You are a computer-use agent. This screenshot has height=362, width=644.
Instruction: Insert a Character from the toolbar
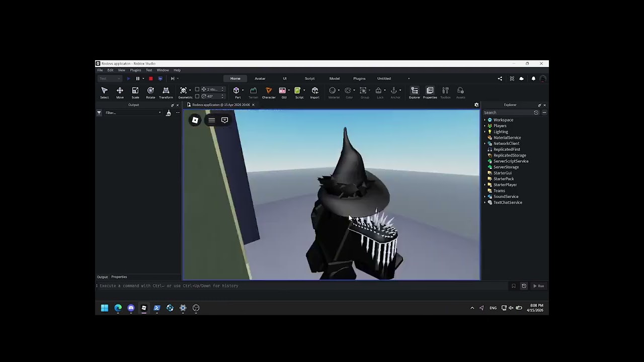(x=269, y=91)
